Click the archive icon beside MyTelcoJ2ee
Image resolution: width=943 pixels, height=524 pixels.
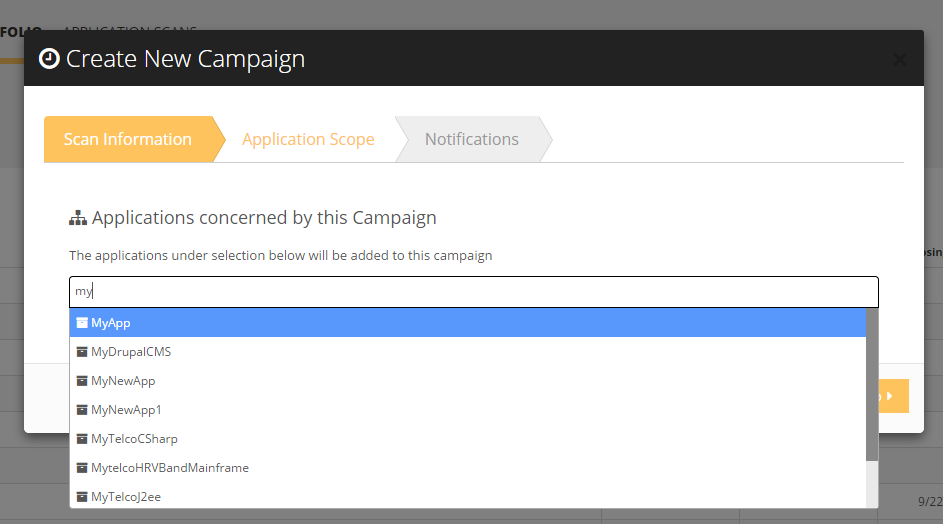tap(82, 496)
